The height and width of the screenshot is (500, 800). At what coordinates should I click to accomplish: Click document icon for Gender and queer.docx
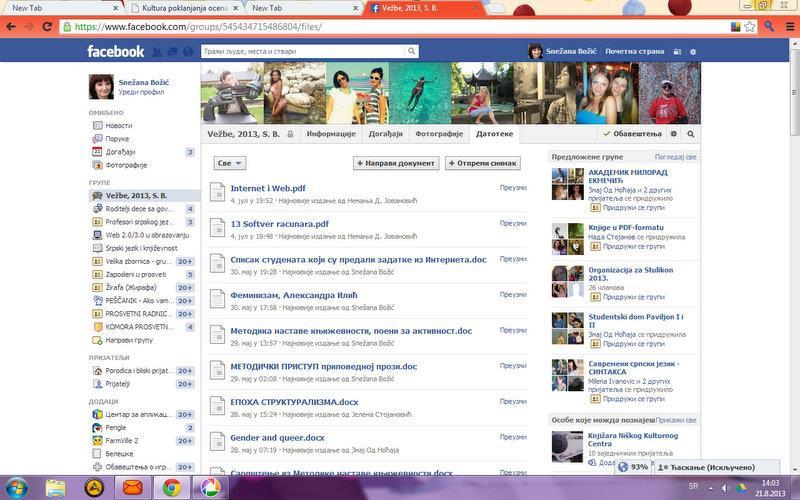click(217, 442)
